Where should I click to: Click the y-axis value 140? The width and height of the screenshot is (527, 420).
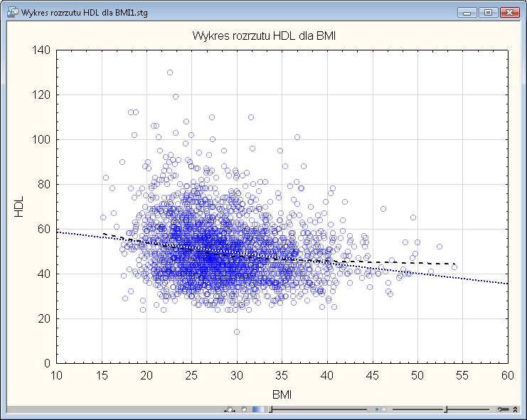point(41,50)
